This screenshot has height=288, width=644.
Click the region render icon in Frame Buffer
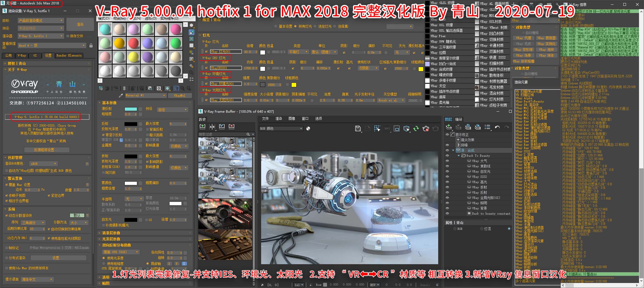(x=377, y=128)
